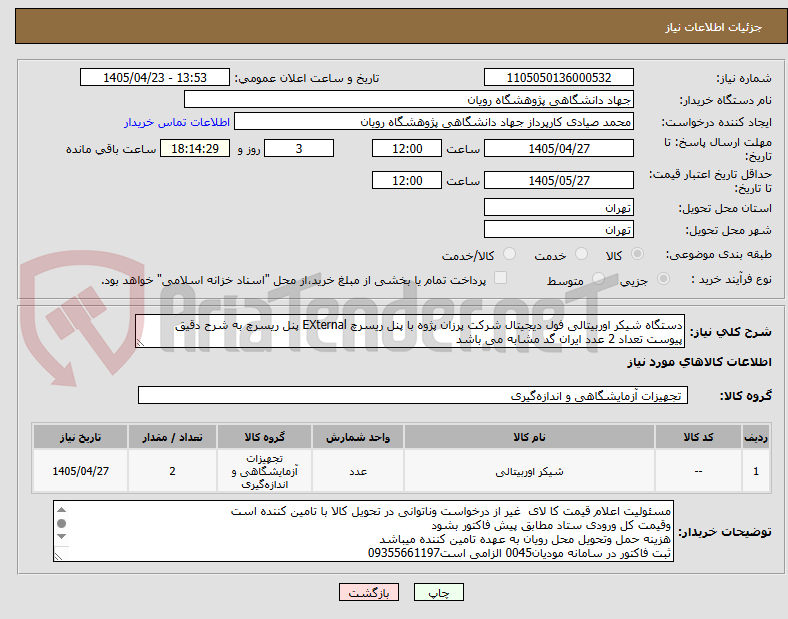Click the چاپ print button

point(439,592)
